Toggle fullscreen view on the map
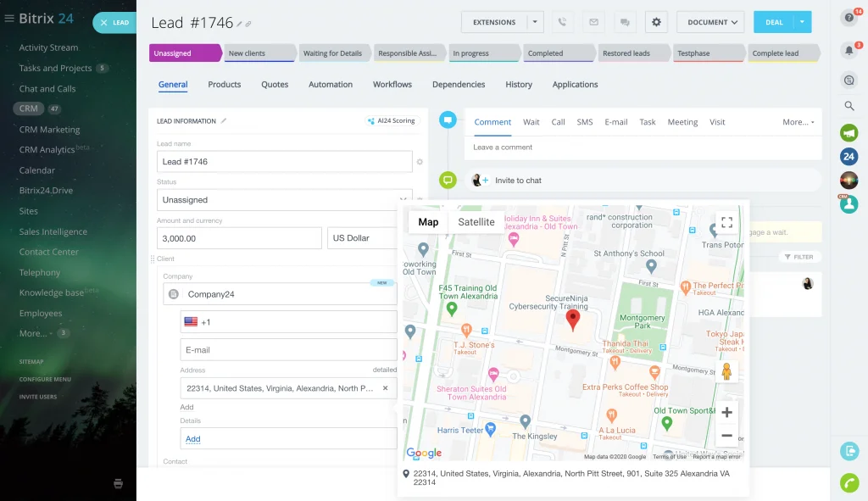 click(726, 222)
